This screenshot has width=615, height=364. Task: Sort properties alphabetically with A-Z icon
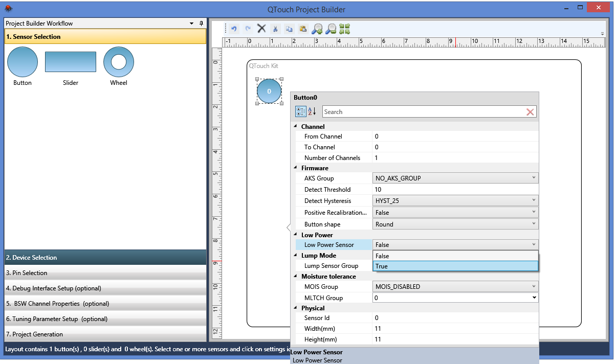click(312, 111)
